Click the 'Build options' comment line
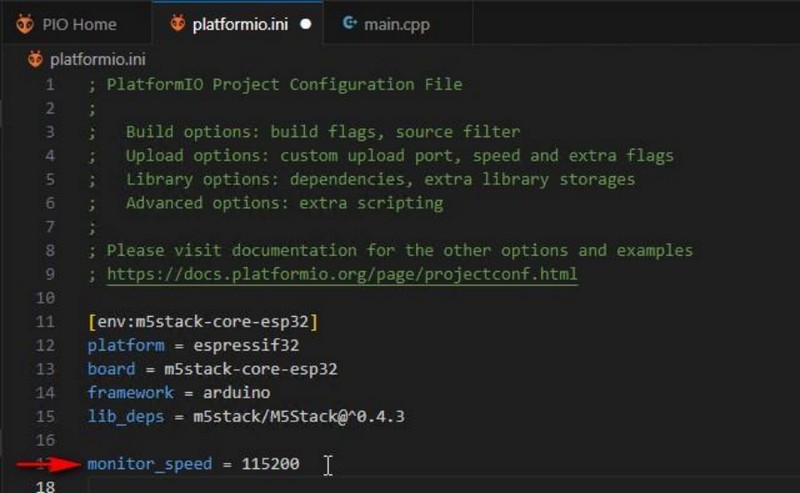 (322, 132)
